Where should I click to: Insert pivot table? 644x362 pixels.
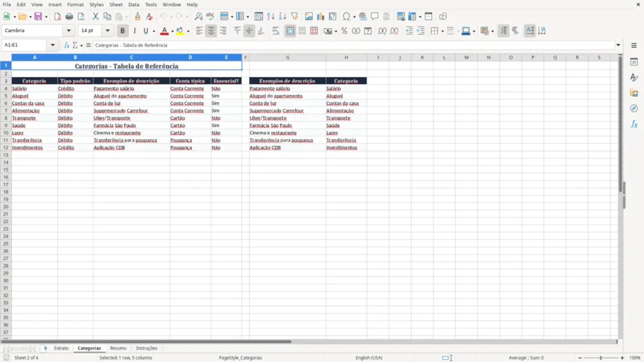[x=332, y=16]
